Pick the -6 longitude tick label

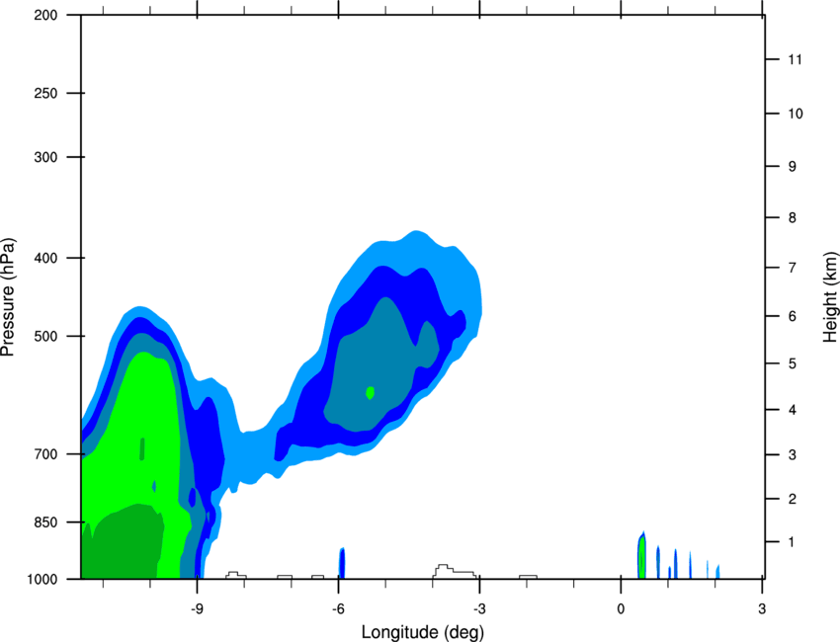click(338, 608)
